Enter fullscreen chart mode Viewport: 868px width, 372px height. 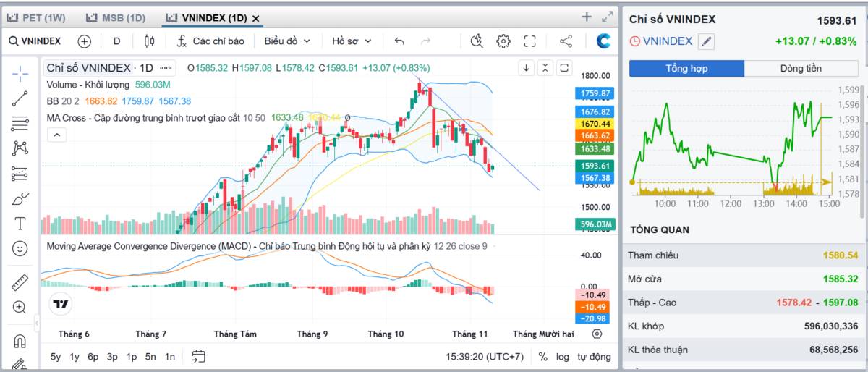pyautogui.click(x=529, y=41)
